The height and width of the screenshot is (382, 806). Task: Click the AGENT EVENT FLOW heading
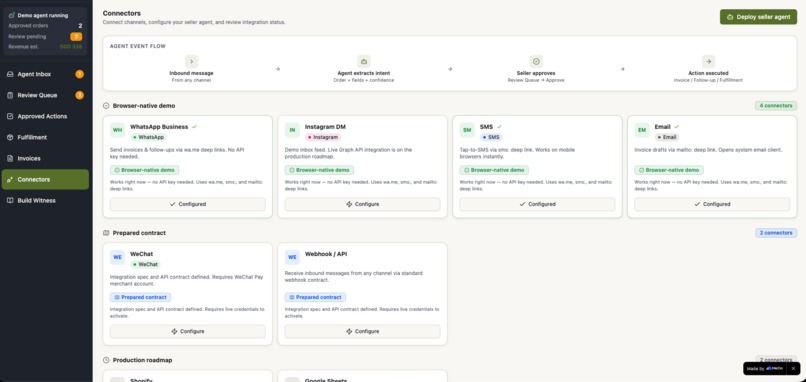click(137, 46)
